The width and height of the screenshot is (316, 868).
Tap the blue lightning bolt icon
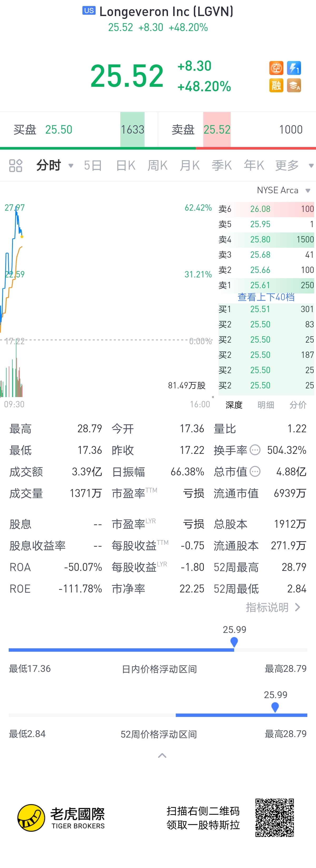[294, 68]
